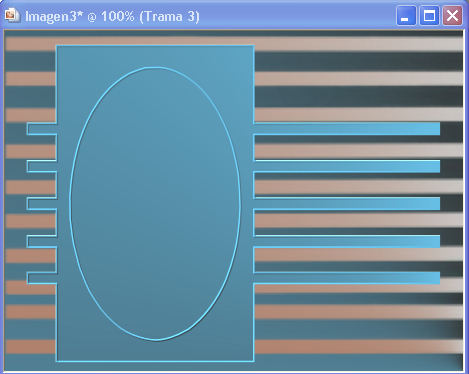The width and height of the screenshot is (469, 374).
Task: Click the lowest salmon stripe right of rectangle
Action: tap(359, 346)
